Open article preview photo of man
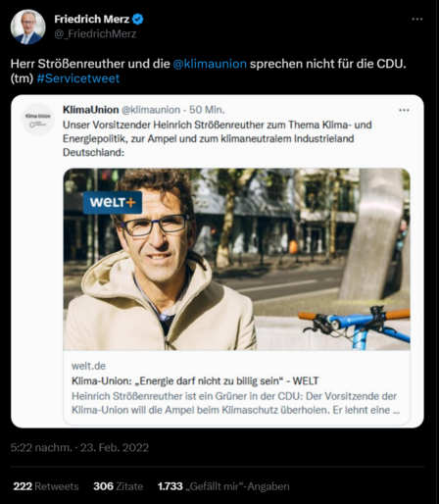The image size is (439, 504). click(x=236, y=259)
